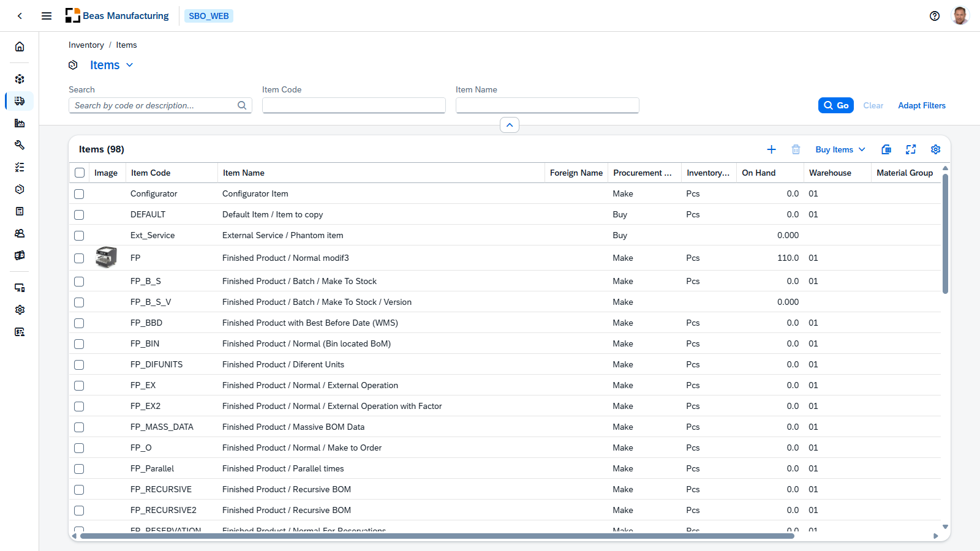Check the FP_RECURSIVE2 row checkbox

click(79, 511)
